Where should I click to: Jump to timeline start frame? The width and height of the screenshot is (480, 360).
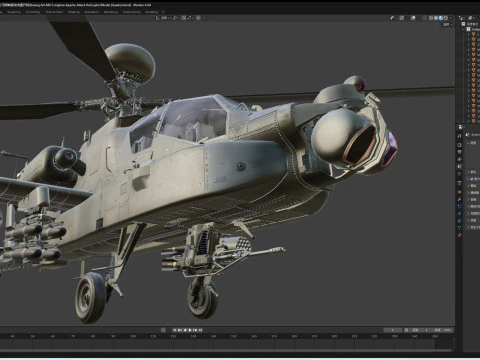coord(174,330)
